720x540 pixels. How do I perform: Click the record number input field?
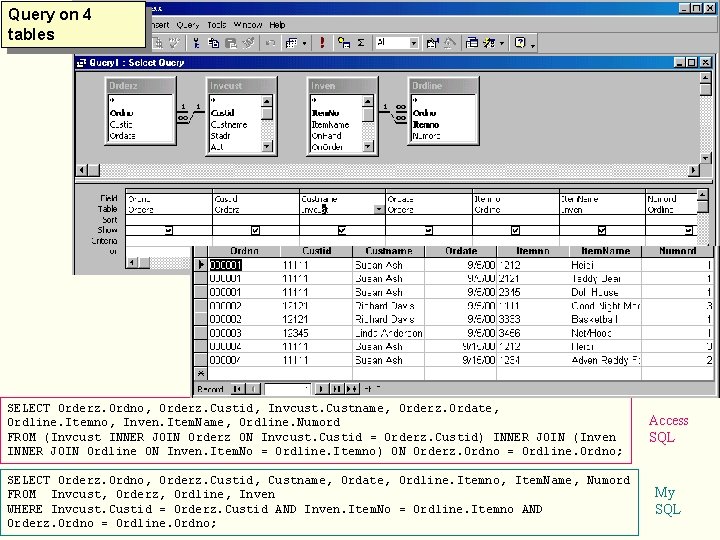(x=287, y=389)
